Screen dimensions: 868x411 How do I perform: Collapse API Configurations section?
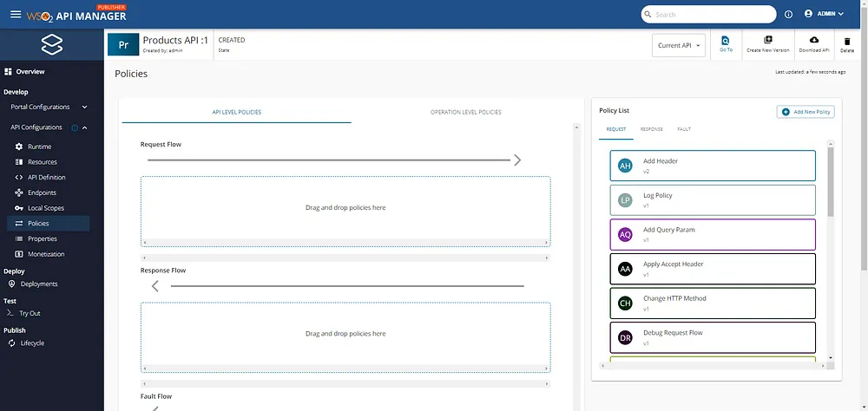85,127
